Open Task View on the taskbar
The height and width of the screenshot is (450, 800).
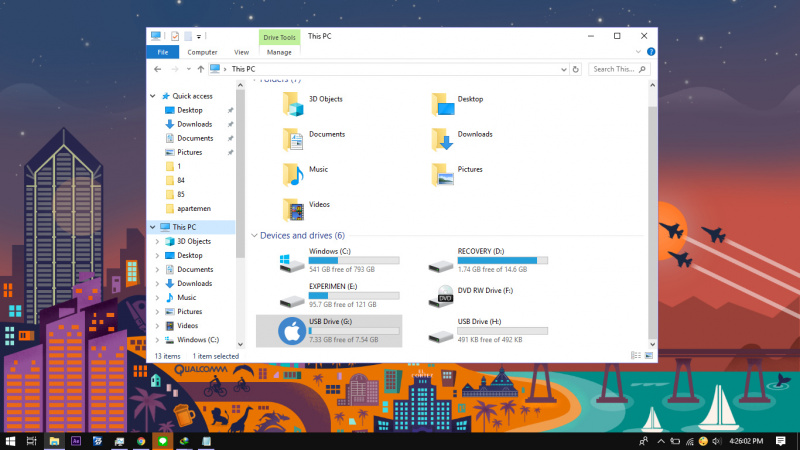[32, 441]
